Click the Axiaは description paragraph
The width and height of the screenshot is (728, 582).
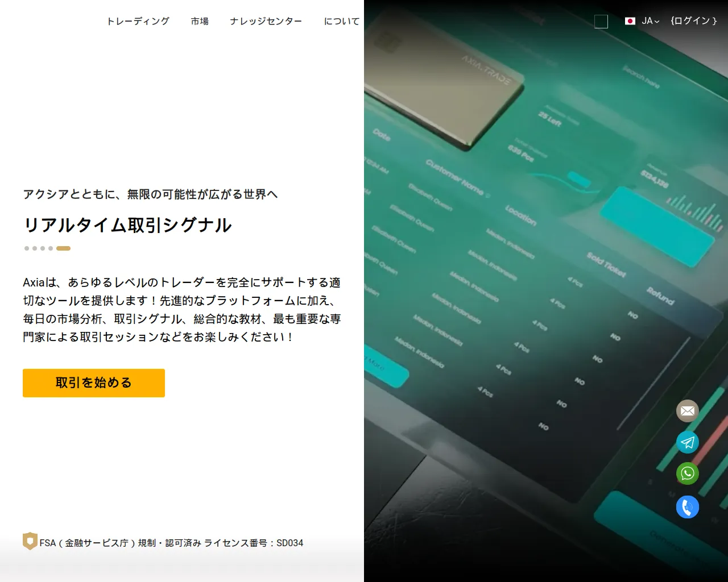(x=182, y=310)
